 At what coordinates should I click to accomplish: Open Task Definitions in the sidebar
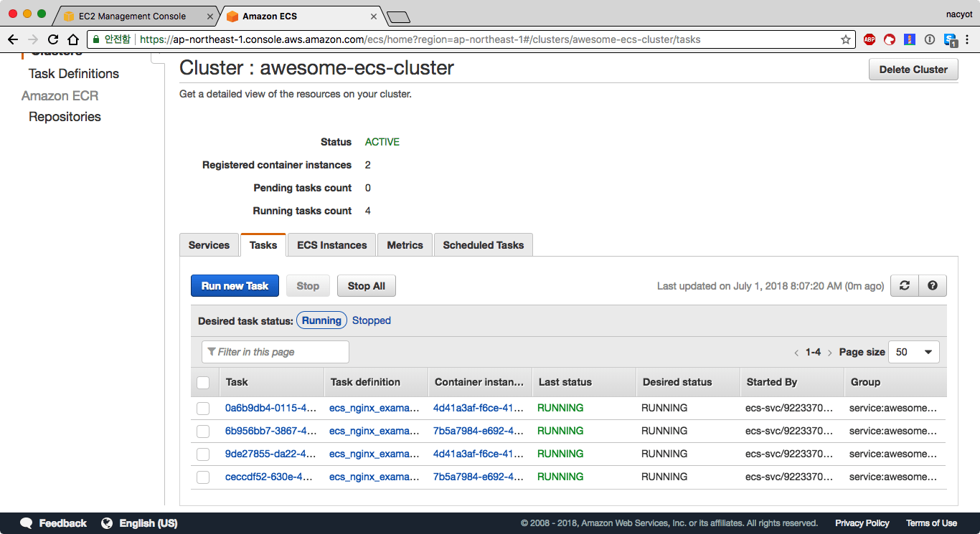coord(74,74)
